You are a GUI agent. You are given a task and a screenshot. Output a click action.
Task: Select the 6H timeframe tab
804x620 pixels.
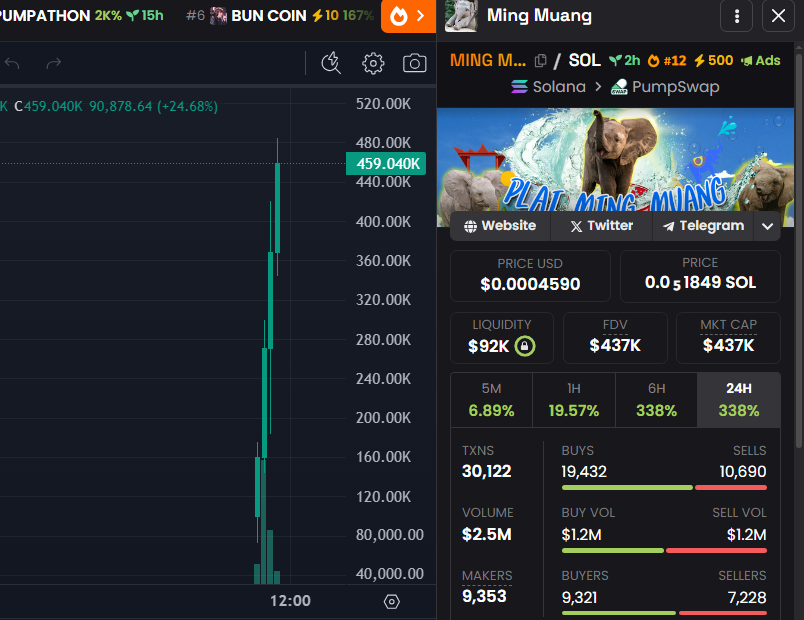point(656,400)
